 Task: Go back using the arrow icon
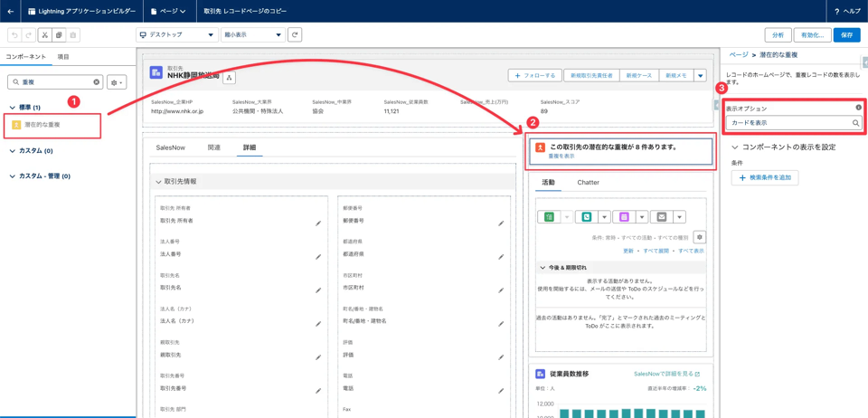coord(11,11)
